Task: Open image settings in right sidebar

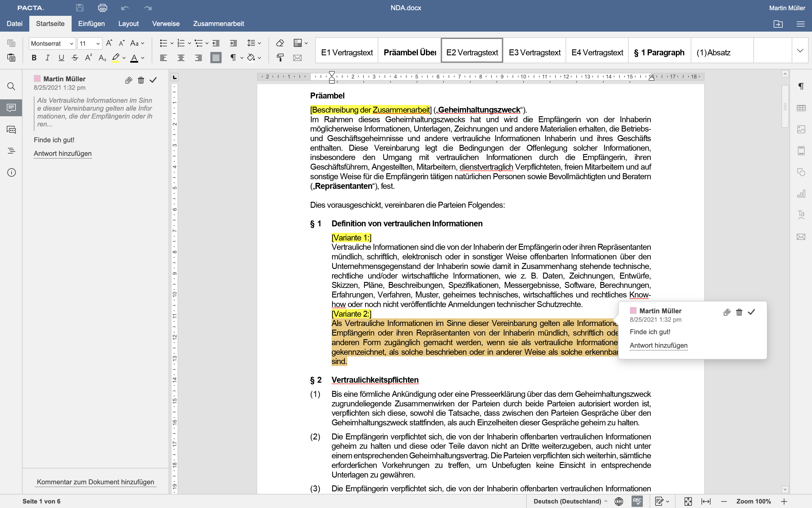Action: (x=801, y=129)
